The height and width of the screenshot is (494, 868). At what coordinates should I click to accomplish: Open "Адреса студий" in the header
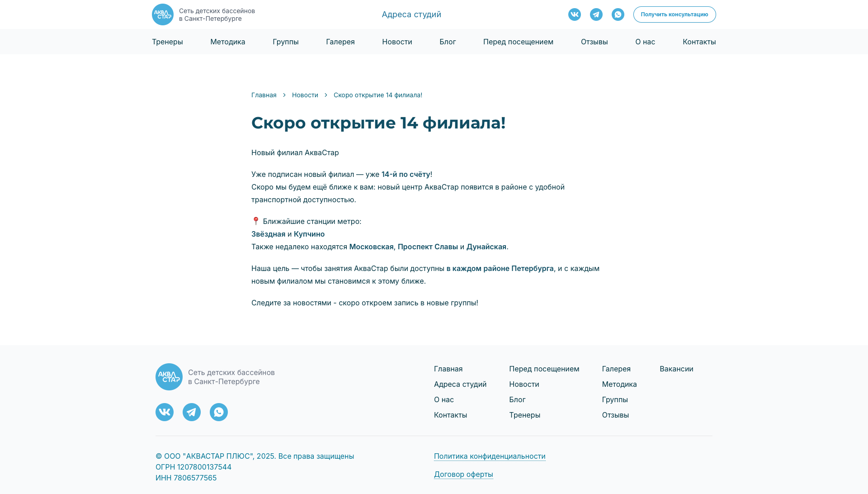click(x=411, y=14)
